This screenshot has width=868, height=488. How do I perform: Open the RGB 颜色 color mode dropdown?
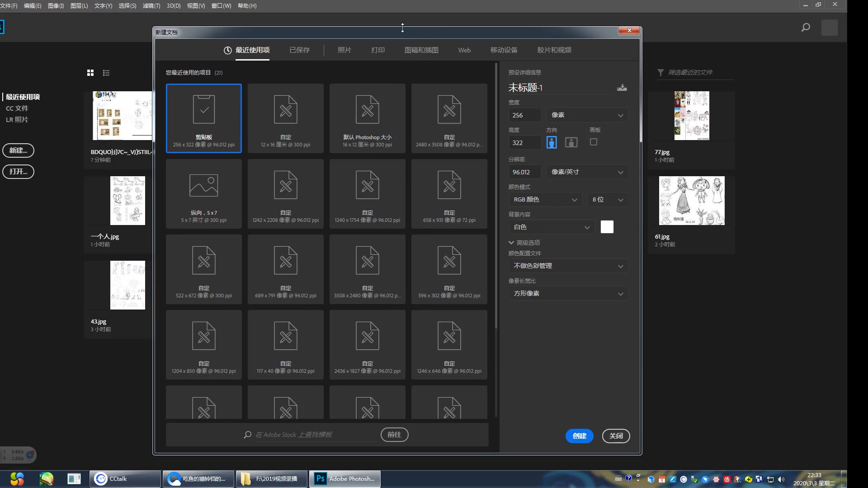click(545, 200)
